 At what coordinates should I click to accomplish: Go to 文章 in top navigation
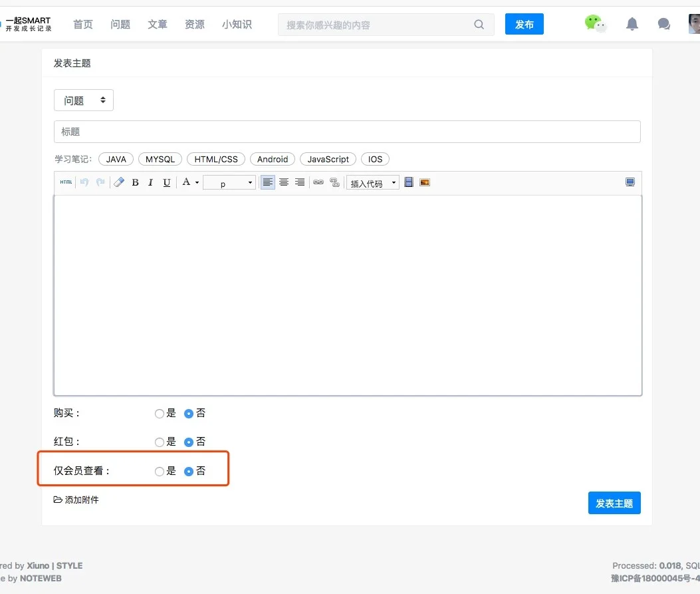point(158,25)
